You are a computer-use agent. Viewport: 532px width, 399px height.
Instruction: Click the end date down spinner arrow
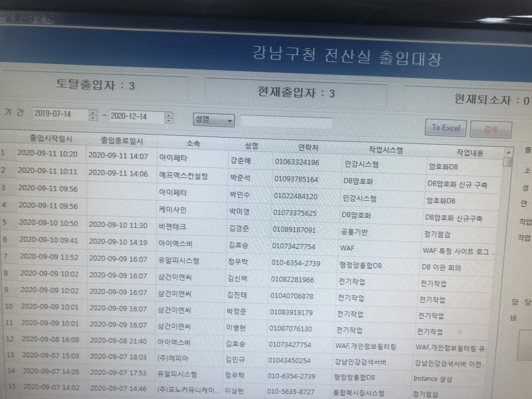coord(169,121)
